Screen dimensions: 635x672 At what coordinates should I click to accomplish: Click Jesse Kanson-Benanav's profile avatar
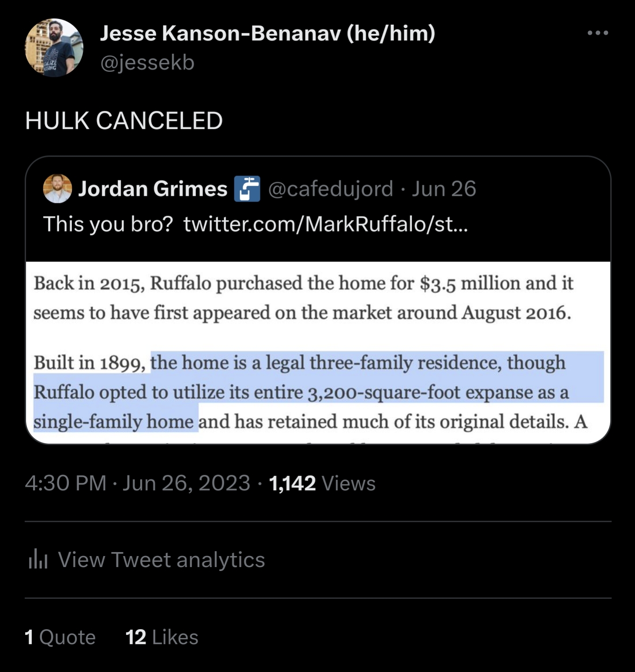[x=54, y=48]
